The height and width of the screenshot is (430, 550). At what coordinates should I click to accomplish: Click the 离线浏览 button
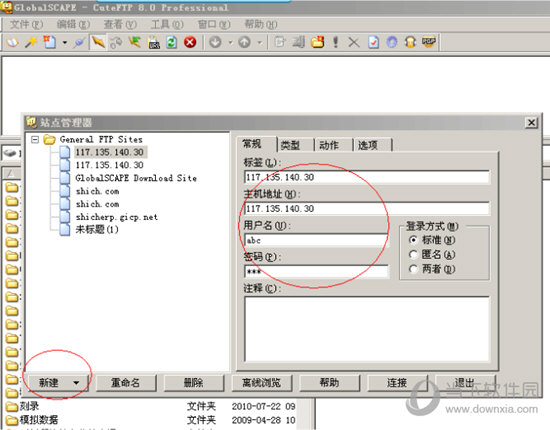pos(262,383)
